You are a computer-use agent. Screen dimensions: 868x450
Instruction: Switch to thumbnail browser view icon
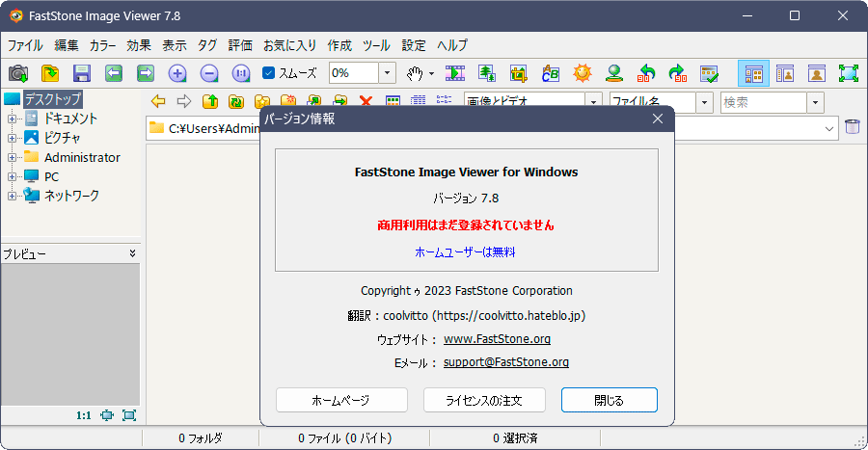coord(753,73)
